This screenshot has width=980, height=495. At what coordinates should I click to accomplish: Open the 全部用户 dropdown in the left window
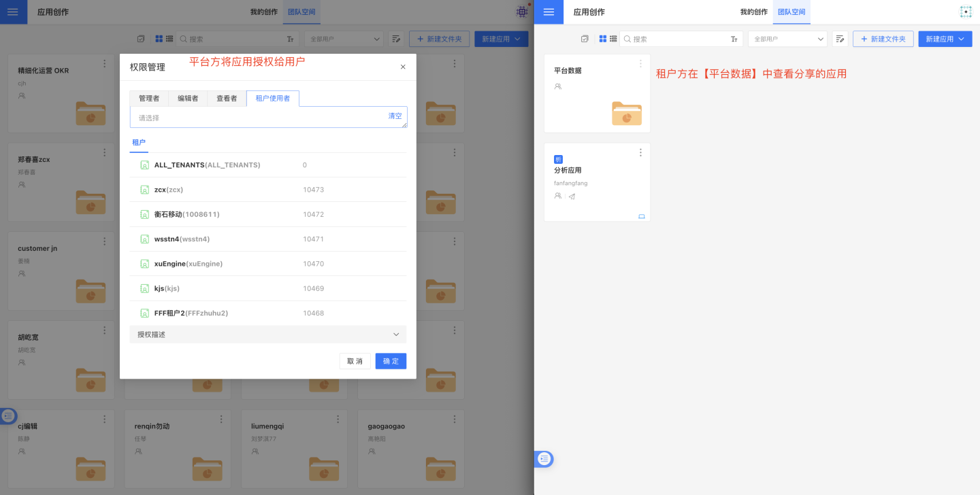(x=344, y=39)
